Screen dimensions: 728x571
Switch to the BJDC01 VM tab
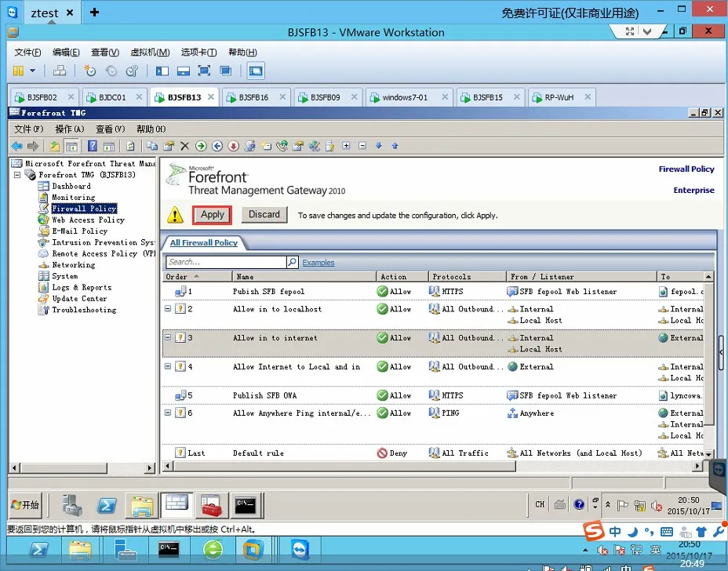coord(114,97)
